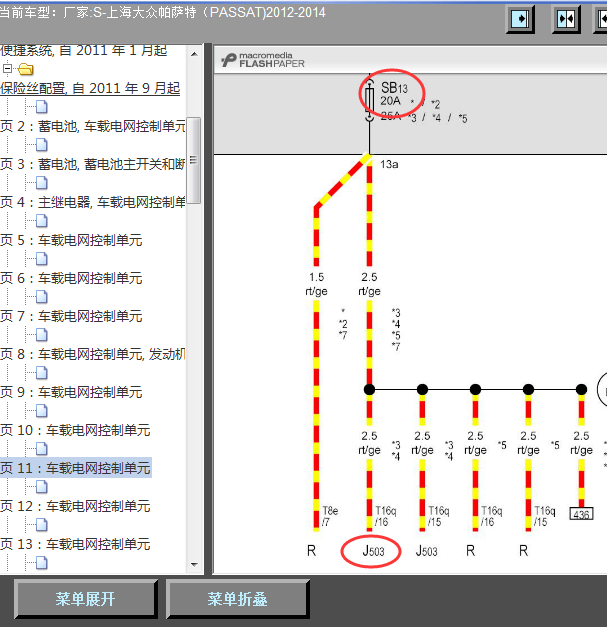This screenshot has height=627, width=607.
Task: Click the circled J503 component label
Action: [x=373, y=551]
